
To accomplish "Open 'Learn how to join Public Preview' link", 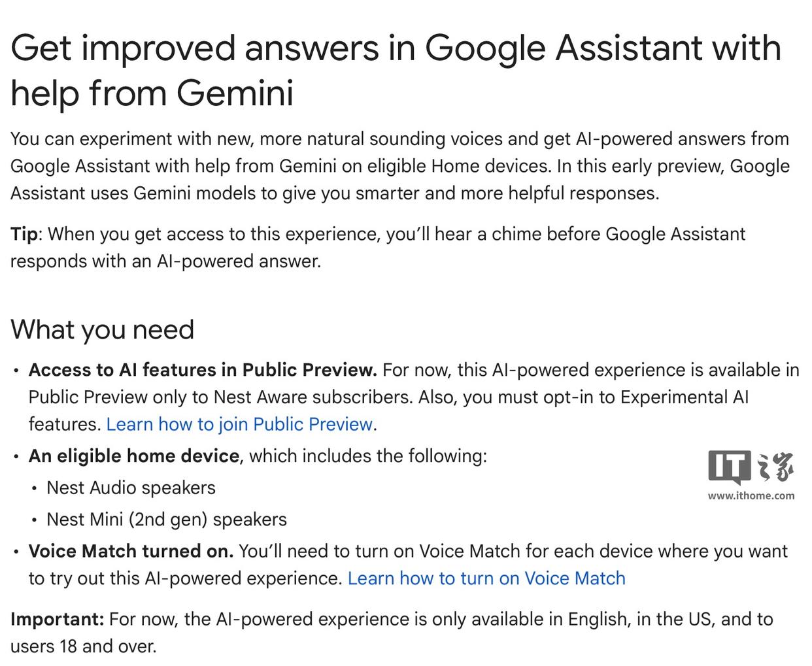I will click(239, 424).
